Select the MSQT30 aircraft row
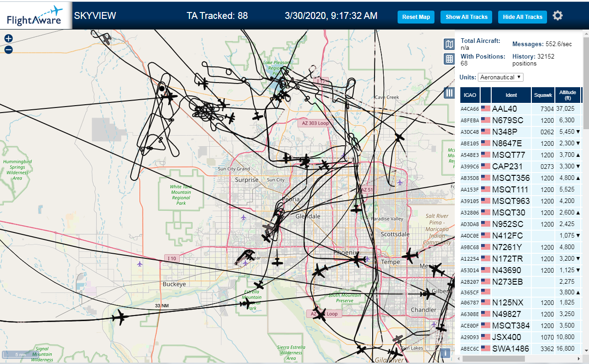589x364 pixels. [520, 213]
